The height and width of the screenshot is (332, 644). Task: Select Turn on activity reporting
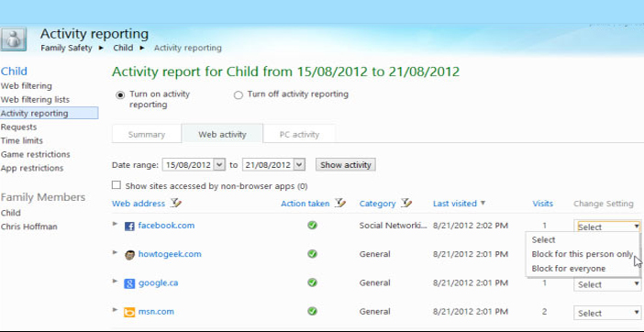[120, 95]
